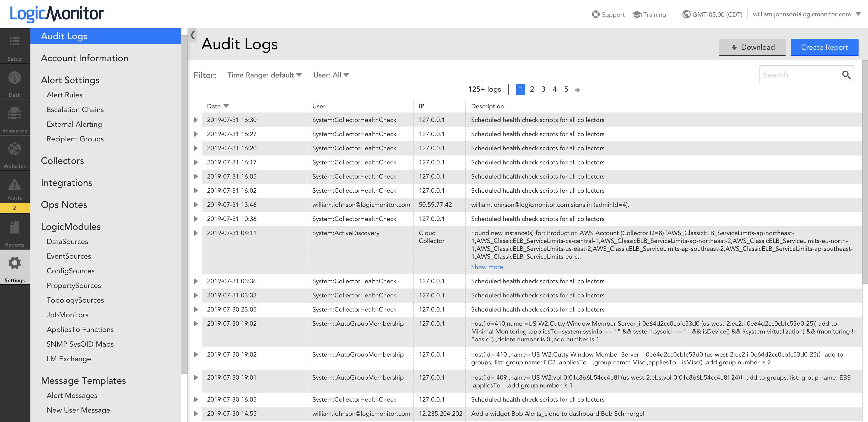Open the Settings gear icon
This screenshot has height=422, width=868.
click(x=14, y=263)
